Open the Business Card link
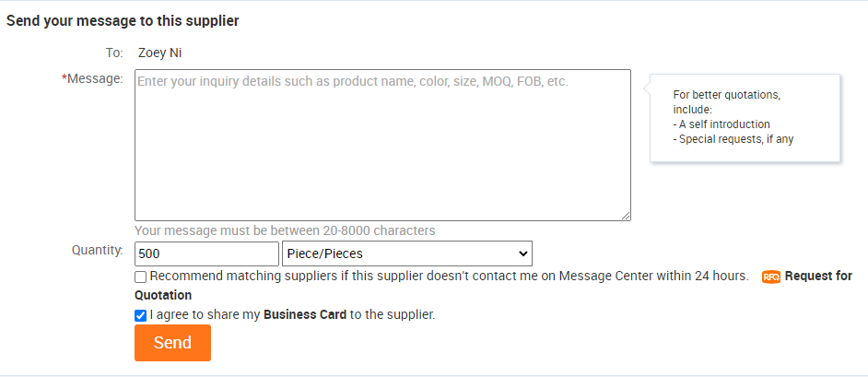Screen dimensions: 868x377 [305, 314]
